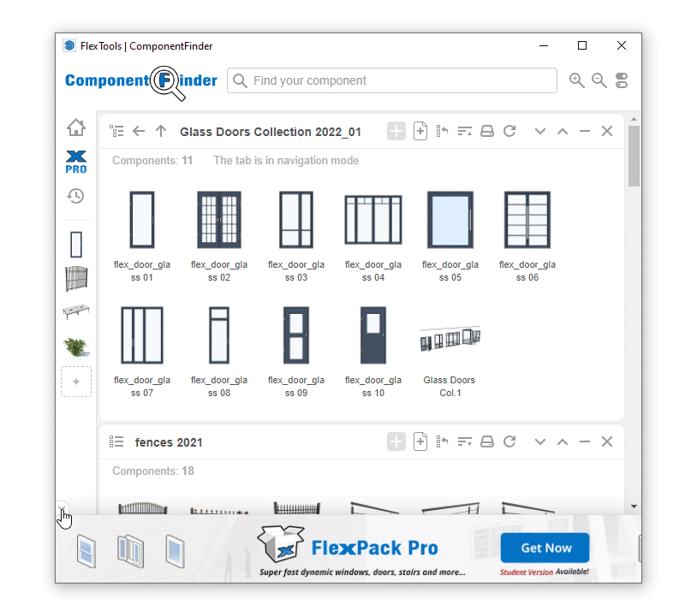Click add file icon in fences 2021 tab
This screenshot has width=685, height=616.
point(420,441)
